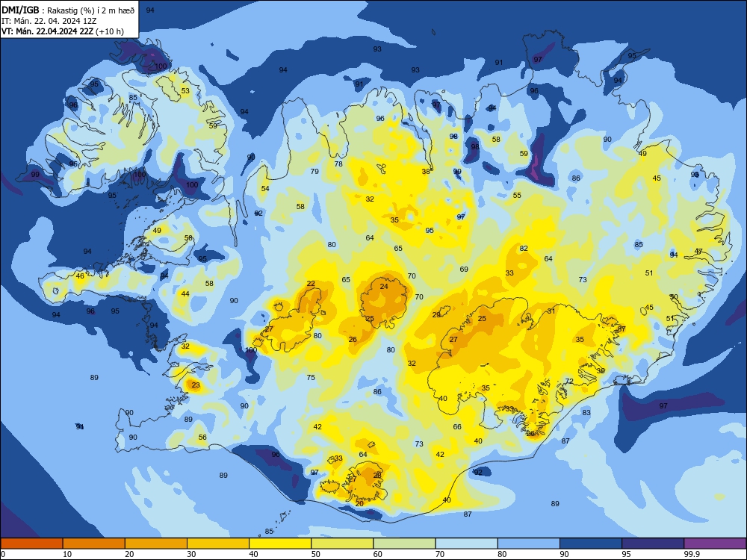
Task: Click the 0–10 dark orange legend swatch
Action: 31,544
